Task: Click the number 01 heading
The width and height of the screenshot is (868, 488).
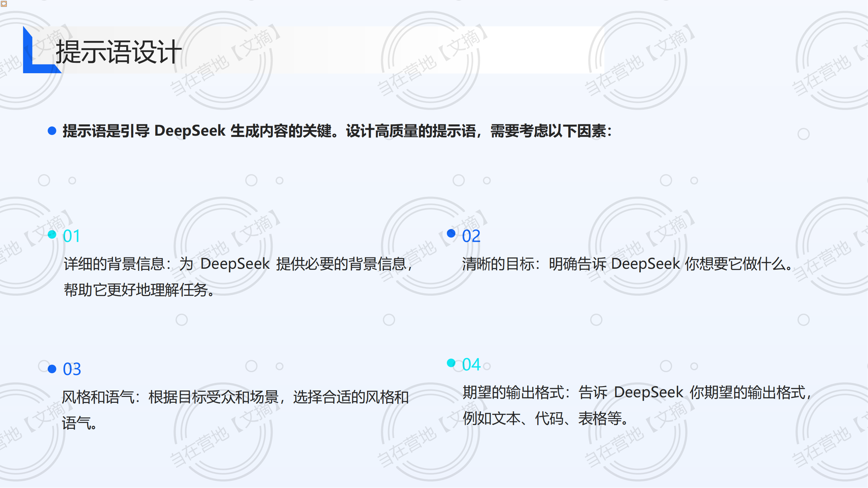Action: coord(71,236)
